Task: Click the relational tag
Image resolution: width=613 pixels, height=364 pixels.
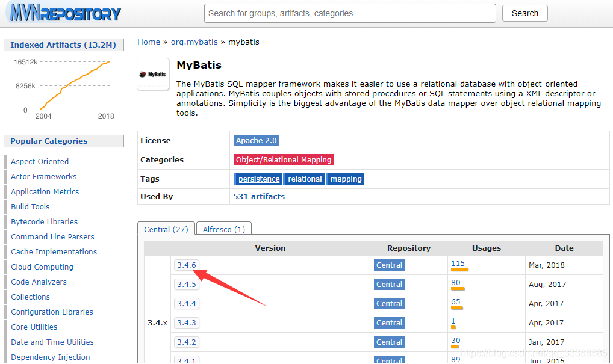Action: click(305, 179)
